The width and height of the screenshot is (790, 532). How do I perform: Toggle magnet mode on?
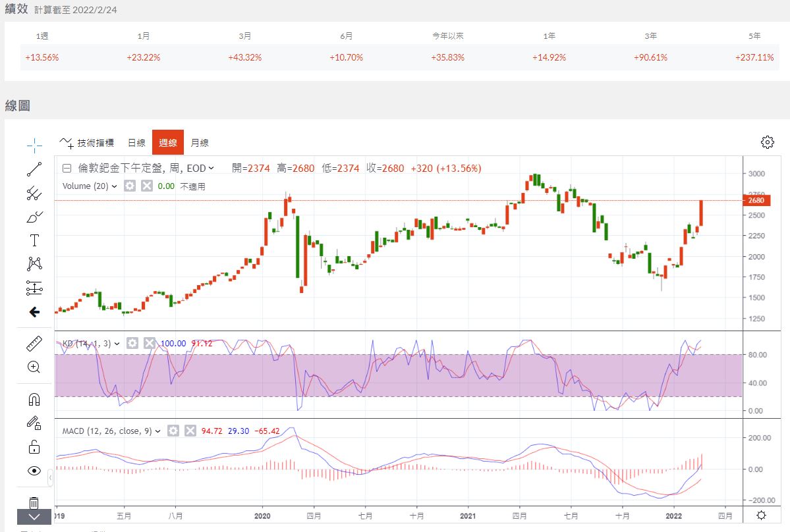(34, 399)
